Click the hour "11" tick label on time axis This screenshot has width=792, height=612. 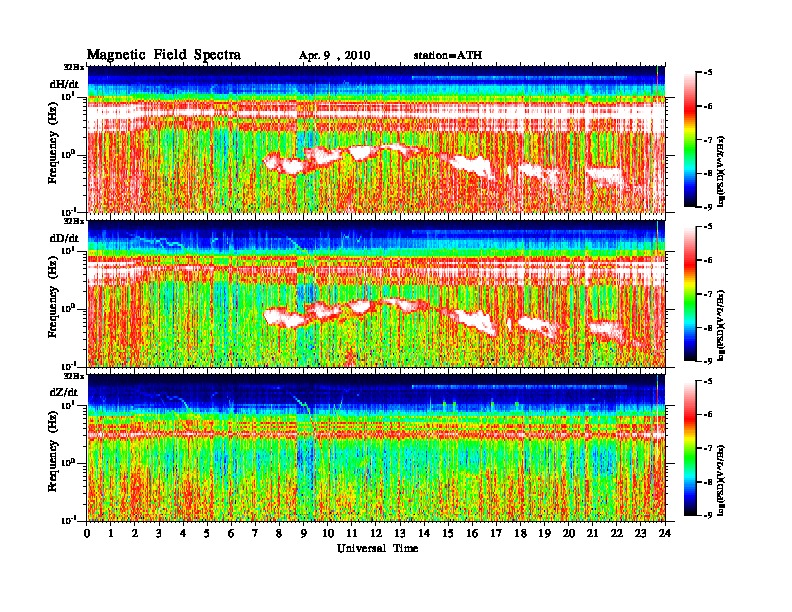coord(352,534)
